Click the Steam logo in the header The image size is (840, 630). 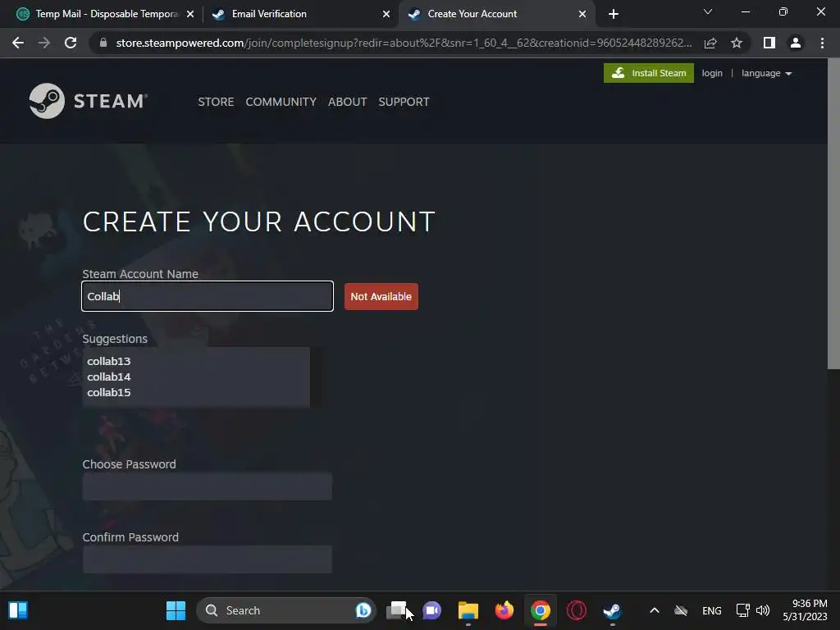tap(88, 101)
